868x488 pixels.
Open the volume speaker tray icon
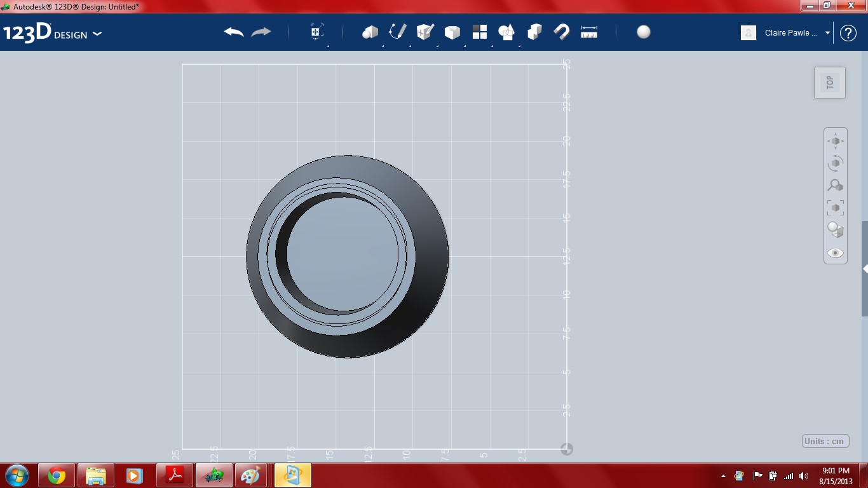[804, 476]
